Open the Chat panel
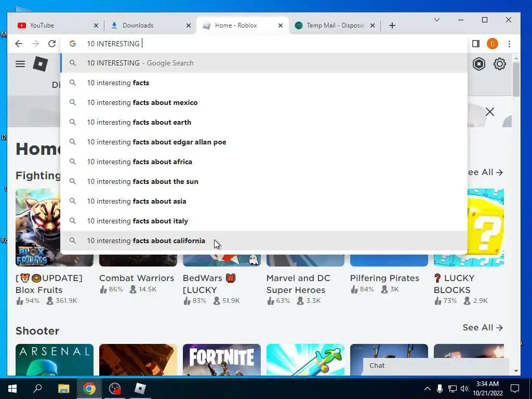 436,366
